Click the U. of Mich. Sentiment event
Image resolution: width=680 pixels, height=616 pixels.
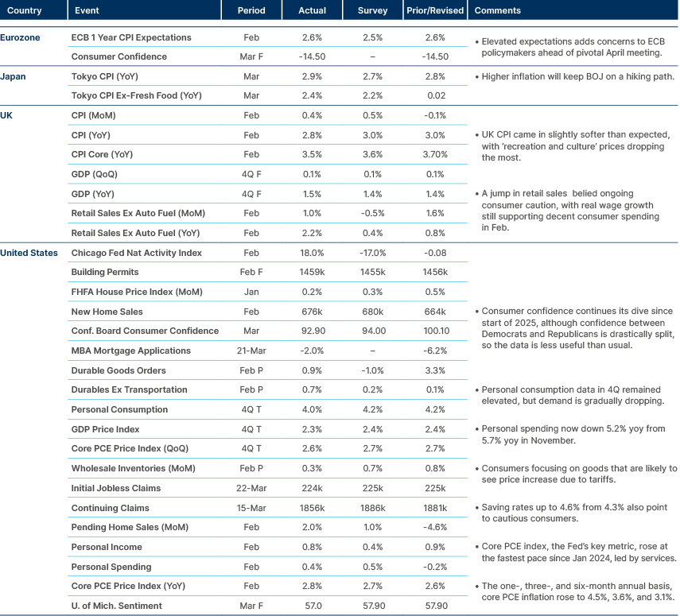click(x=117, y=605)
